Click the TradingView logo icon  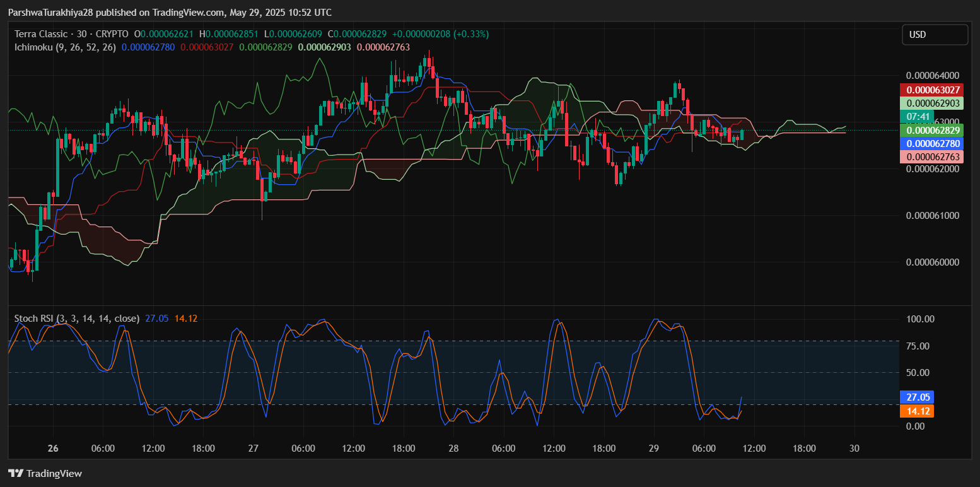[16, 473]
